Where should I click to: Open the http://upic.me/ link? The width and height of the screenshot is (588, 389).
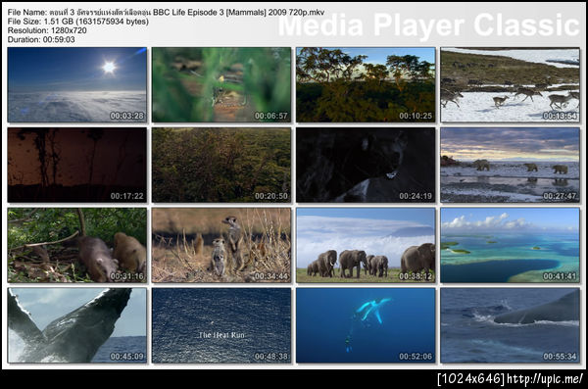(x=545, y=379)
